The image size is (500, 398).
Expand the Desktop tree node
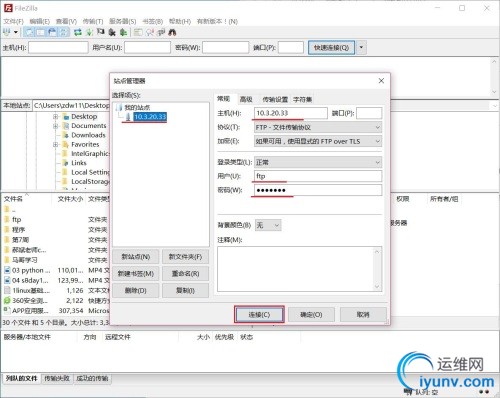[x=56, y=117]
